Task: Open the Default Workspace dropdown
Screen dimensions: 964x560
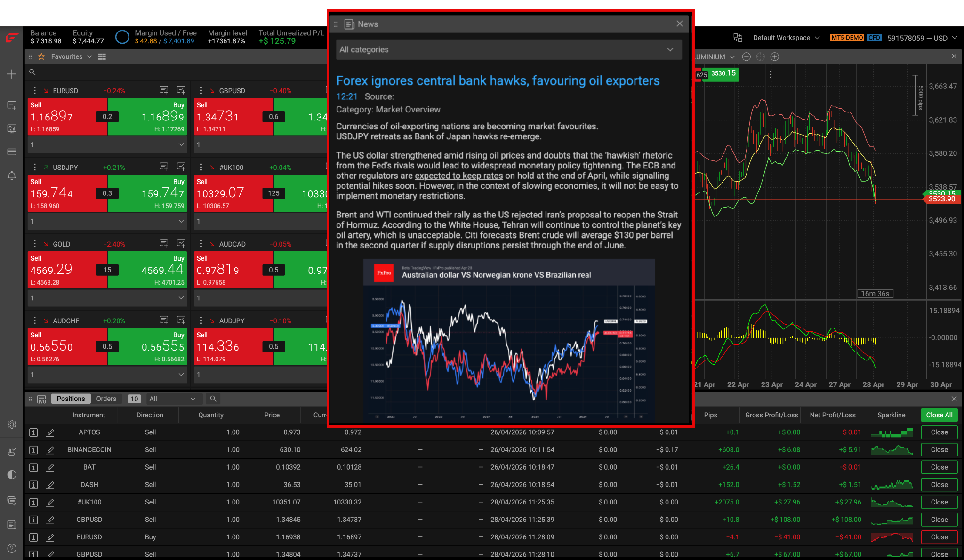Action: (x=786, y=38)
